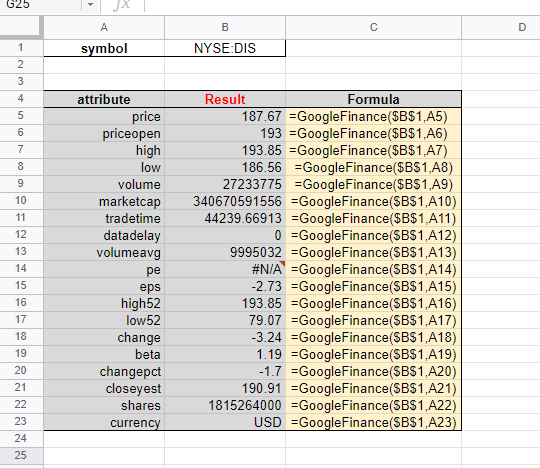
Task: Click the 'tradetime' cell
Action: coord(104,218)
